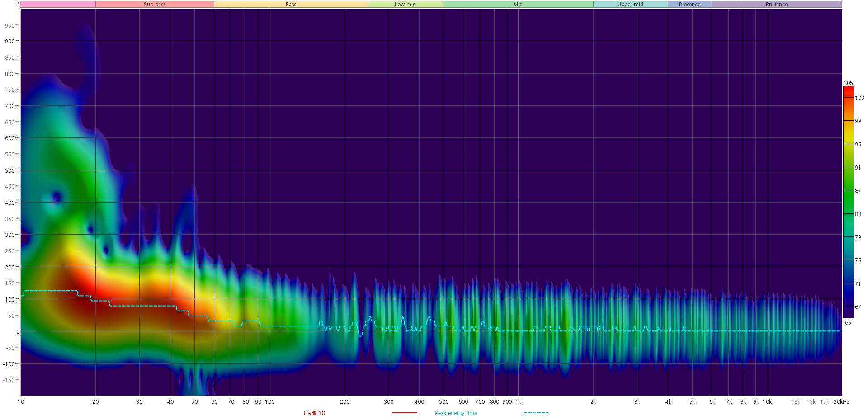Click the 105 value above the color scale
The image size is (868, 420).
coord(848,83)
